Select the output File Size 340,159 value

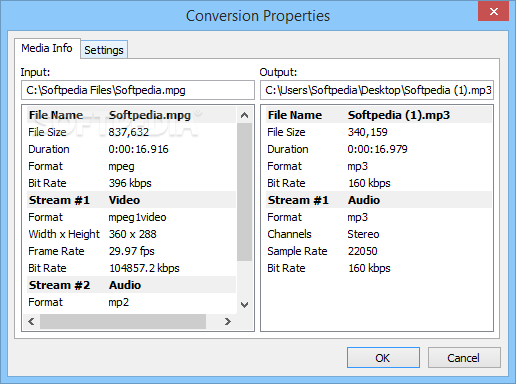coord(368,132)
